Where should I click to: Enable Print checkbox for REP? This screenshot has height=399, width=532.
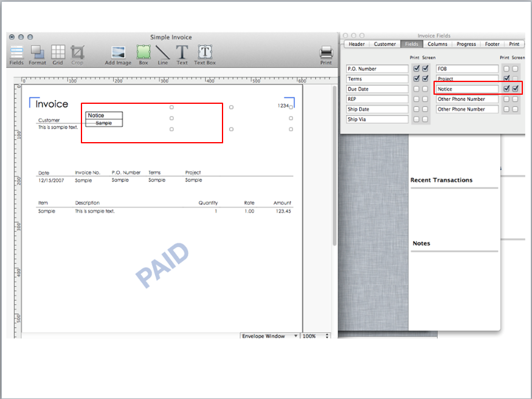click(416, 99)
